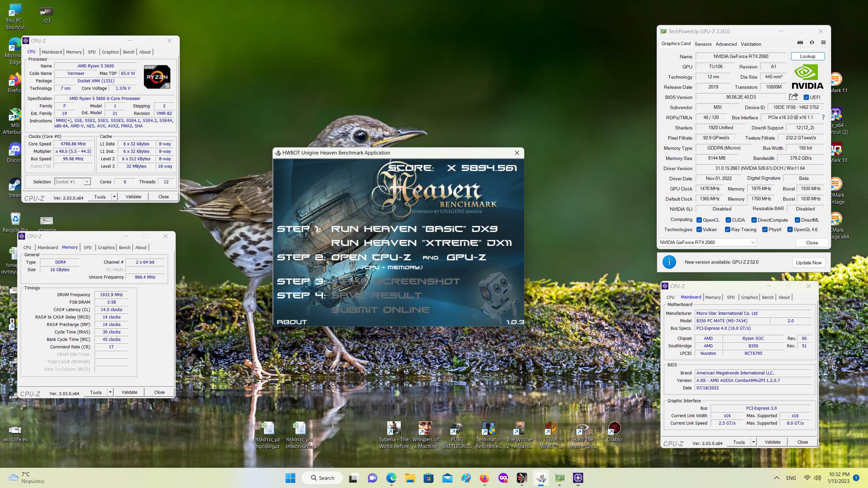
Task: Click Run Heaven "Xtreme" DX11
Action: (421, 243)
